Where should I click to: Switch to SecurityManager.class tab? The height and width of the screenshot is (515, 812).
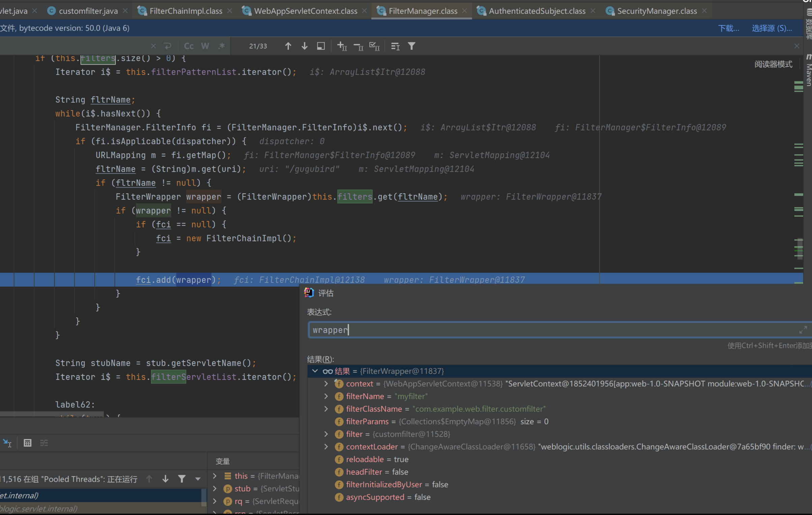pos(657,11)
